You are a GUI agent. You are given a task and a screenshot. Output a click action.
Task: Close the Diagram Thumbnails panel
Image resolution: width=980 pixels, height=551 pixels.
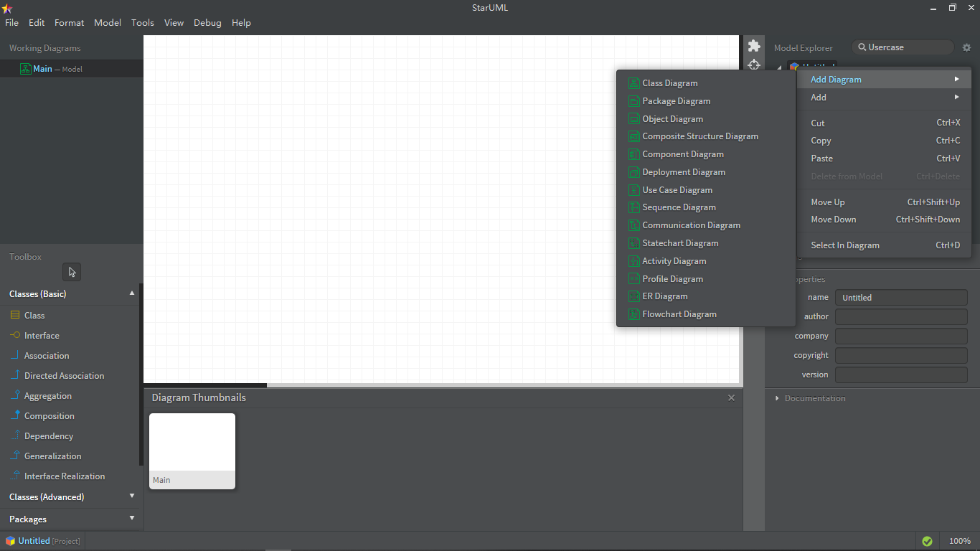click(x=731, y=397)
